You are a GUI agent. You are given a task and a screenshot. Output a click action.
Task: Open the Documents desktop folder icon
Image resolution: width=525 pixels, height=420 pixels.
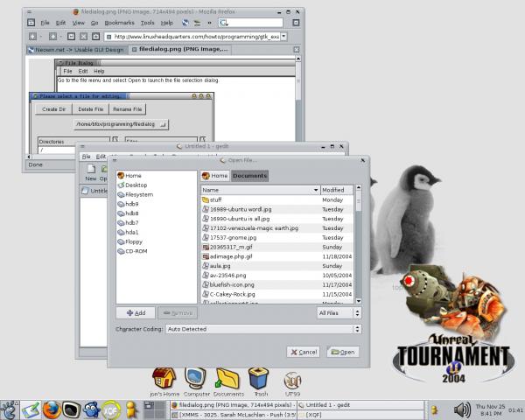click(228, 381)
